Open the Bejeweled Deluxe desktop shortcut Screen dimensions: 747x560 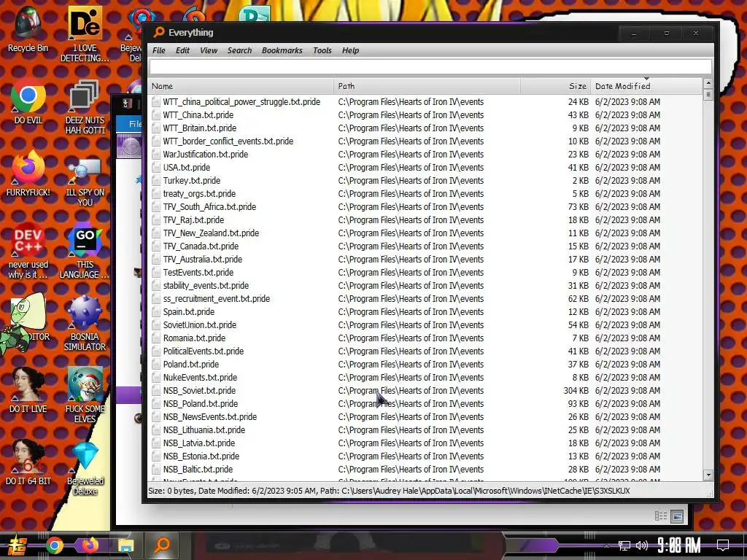(x=85, y=469)
